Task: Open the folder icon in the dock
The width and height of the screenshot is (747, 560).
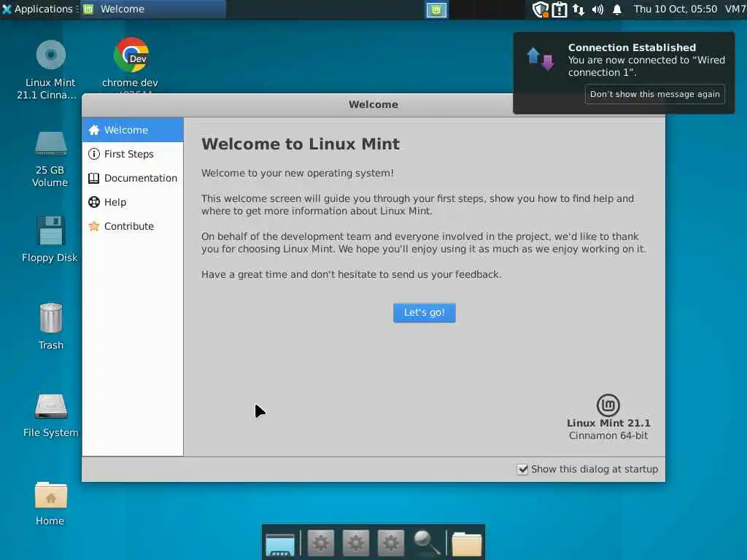Action: pos(466,544)
